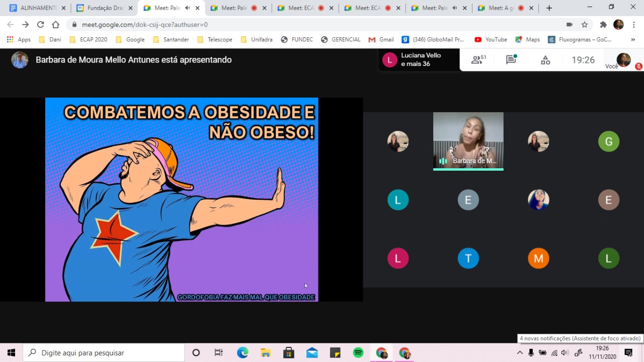Open the Chrome profile avatar
The width and height of the screenshot is (644, 362).
coord(618,24)
